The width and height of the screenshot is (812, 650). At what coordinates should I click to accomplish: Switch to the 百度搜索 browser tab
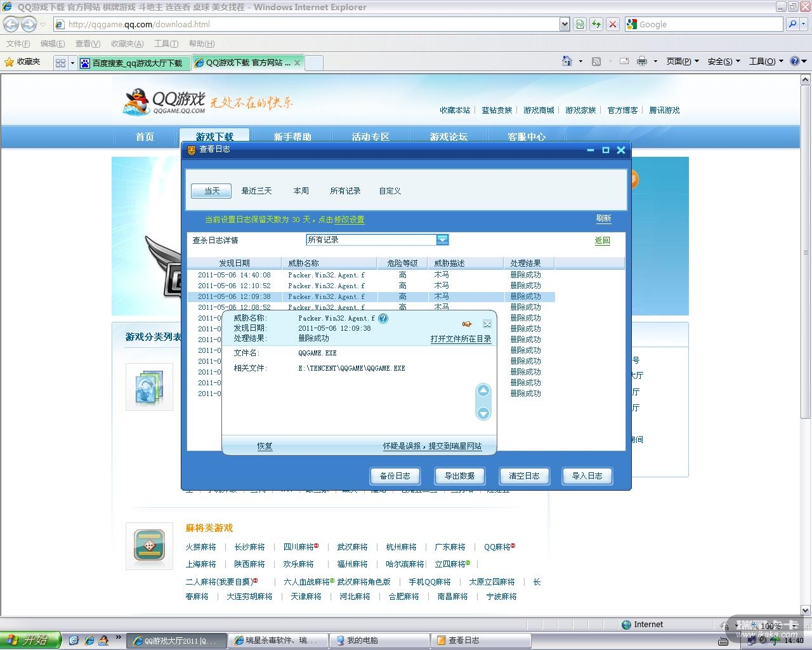tap(134, 63)
